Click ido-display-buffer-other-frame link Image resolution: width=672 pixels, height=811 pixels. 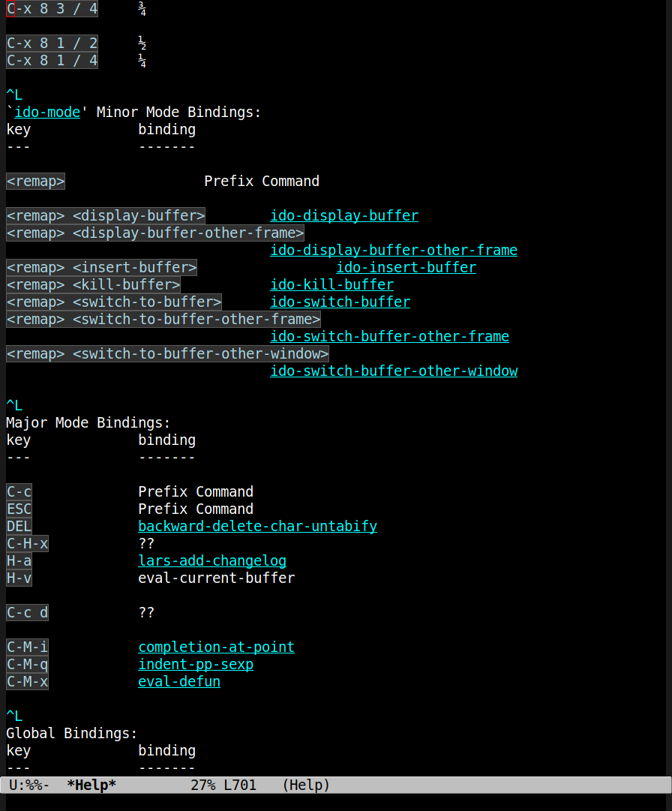394,251
